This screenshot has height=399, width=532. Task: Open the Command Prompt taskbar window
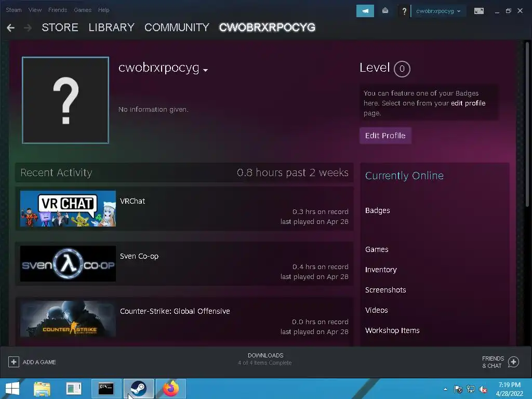coord(106,389)
